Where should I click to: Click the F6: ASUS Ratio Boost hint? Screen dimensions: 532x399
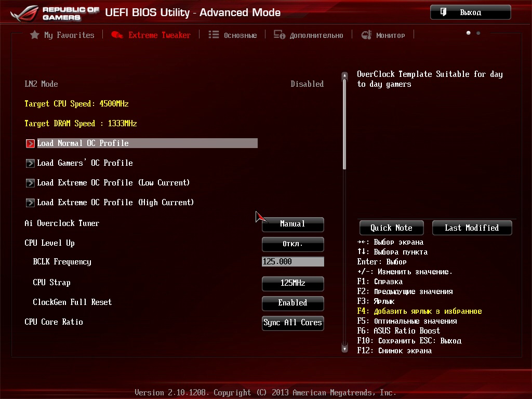[x=398, y=331]
